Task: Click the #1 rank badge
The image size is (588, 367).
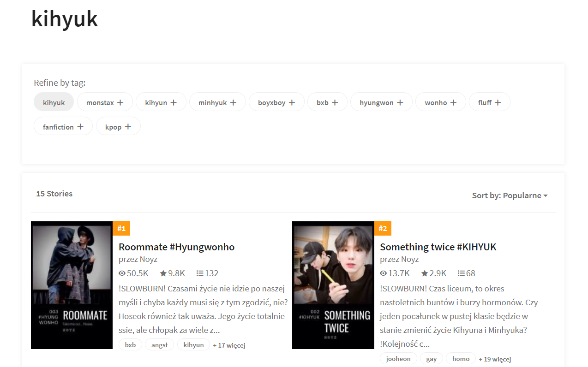Action: point(121,228)
